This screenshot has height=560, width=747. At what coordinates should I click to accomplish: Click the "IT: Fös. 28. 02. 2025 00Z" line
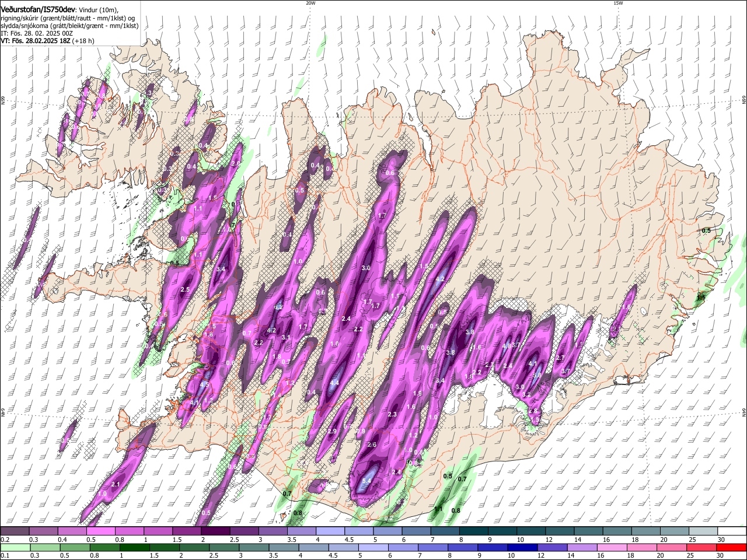coord(37,33)
